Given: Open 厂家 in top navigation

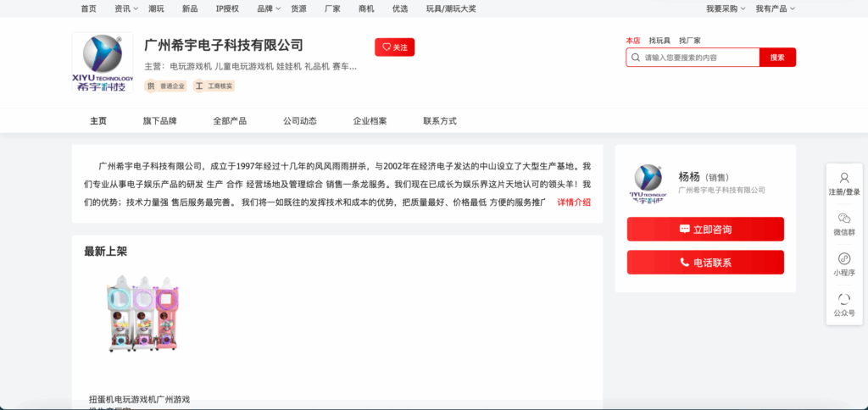Looking at the screenshot, I should (x=332, y=8).
